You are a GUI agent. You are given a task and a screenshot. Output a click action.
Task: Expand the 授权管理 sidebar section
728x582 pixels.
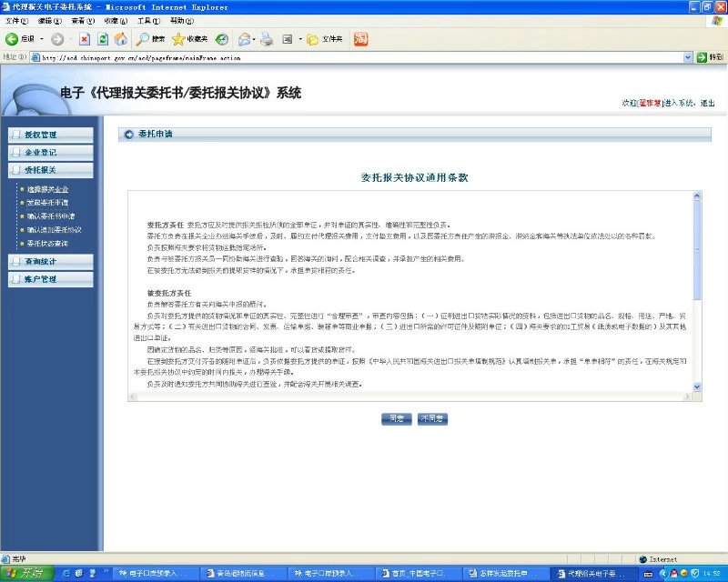tap(51, 135)
